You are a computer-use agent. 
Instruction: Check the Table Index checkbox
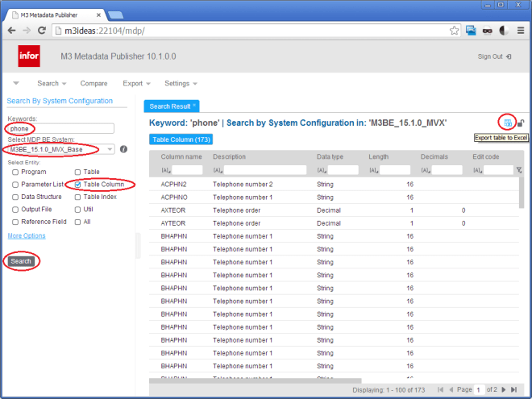click(77, 197)
